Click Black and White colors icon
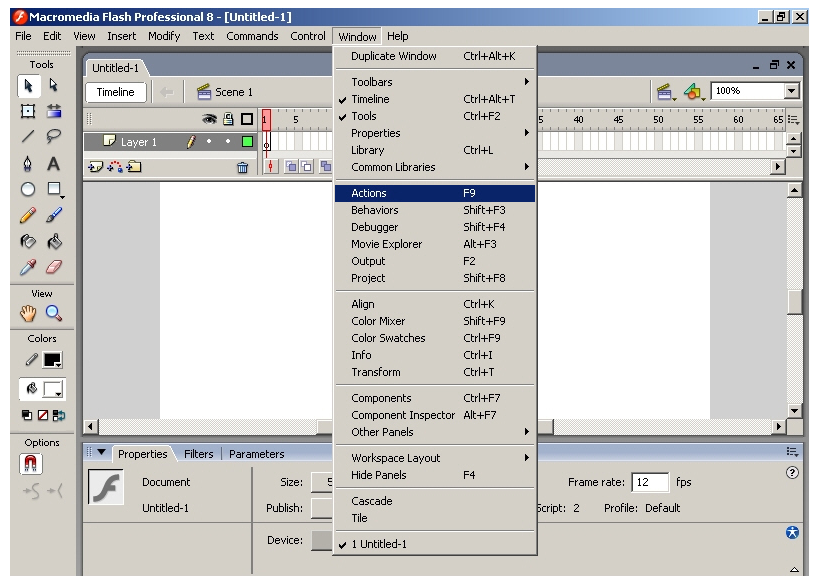The width and height of the screenshot is (818, 584). 27,415
